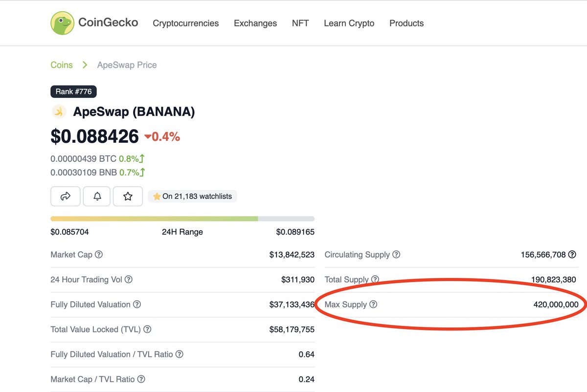Click the $37,133,436 valuation value
Image resolution: width=587 pixels, height=392 pixels.
click(292, 305)
